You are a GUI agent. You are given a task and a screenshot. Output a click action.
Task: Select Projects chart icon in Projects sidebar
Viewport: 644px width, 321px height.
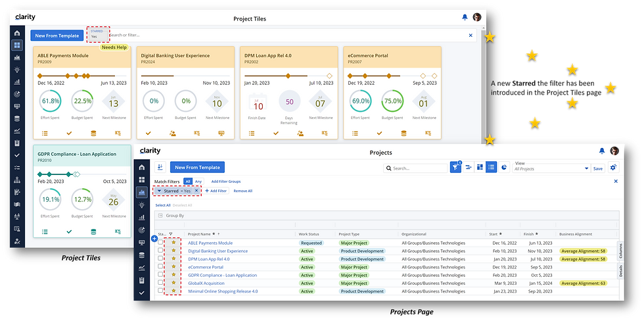(142, 191)
